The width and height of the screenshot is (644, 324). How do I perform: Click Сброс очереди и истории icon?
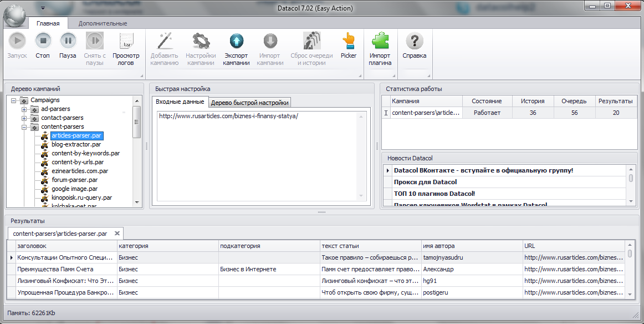pyautogui.click(x=311, y=40)
